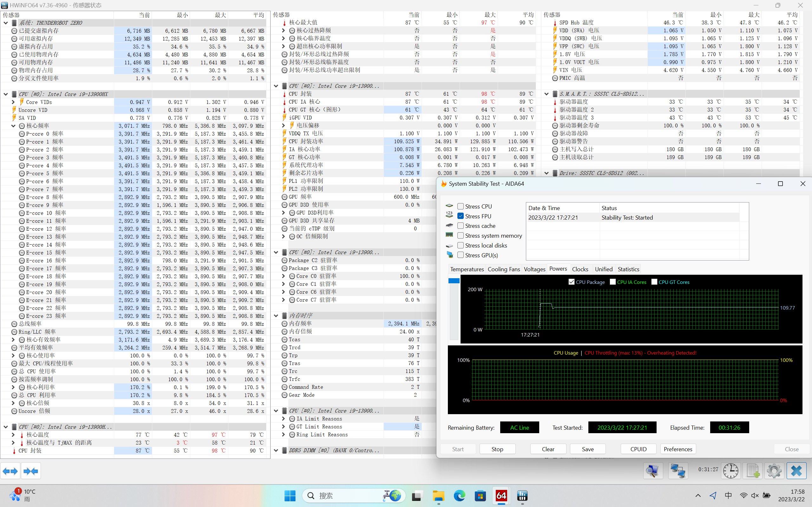Viewport: 812px width, 507px height.
Task: Collapse the 核心频率 frequency group
Action: click(13, 126)
